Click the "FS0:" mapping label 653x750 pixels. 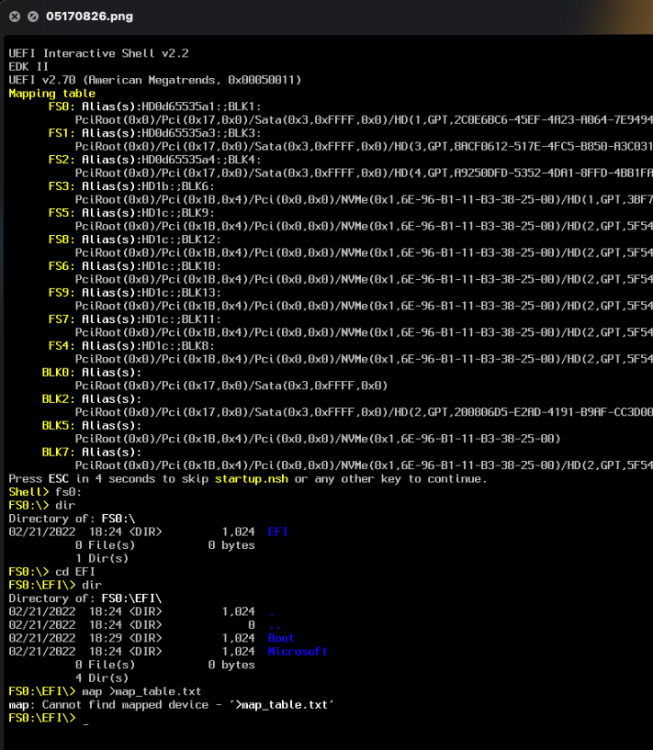(x=62, y=106)
